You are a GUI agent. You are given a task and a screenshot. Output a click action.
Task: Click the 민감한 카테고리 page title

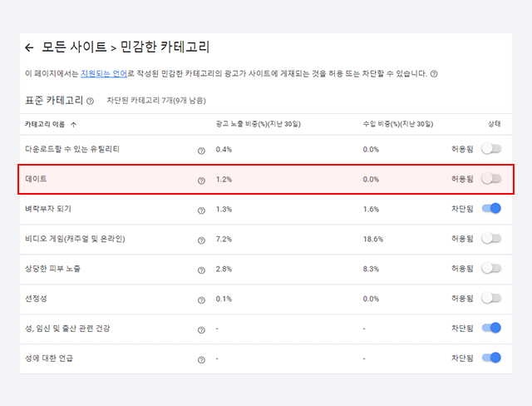(165, 47)
